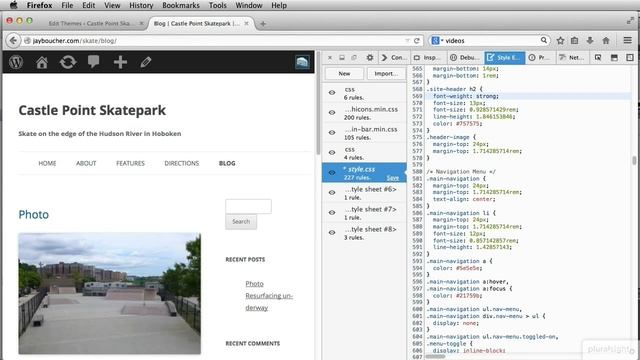The width and height of the screenshot is (640, 360).
Task: Click the DIRECTIONS navigation link
Action: coord(182,163)
